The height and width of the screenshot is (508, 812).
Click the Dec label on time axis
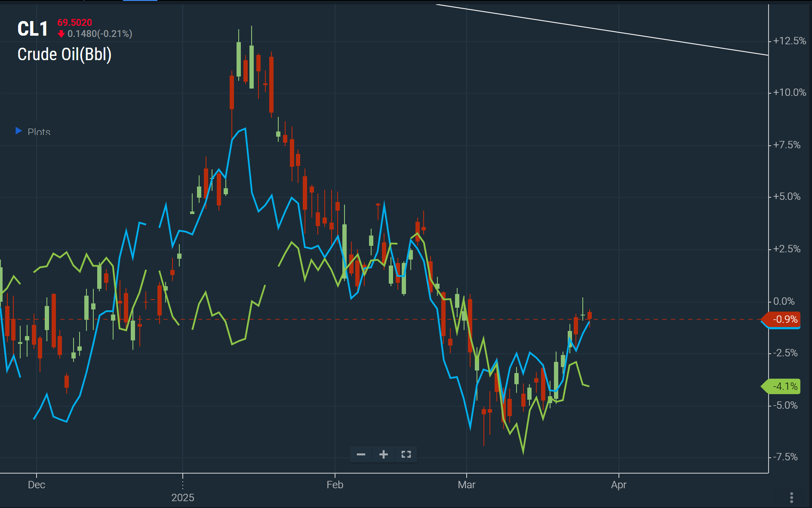[37, 485]
